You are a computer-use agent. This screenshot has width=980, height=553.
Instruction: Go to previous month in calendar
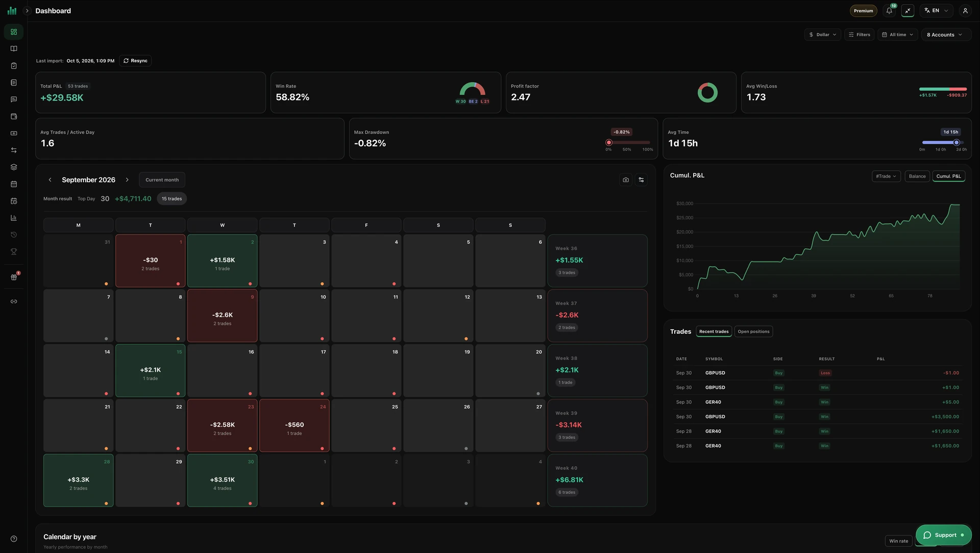click(x=50, y=180)
